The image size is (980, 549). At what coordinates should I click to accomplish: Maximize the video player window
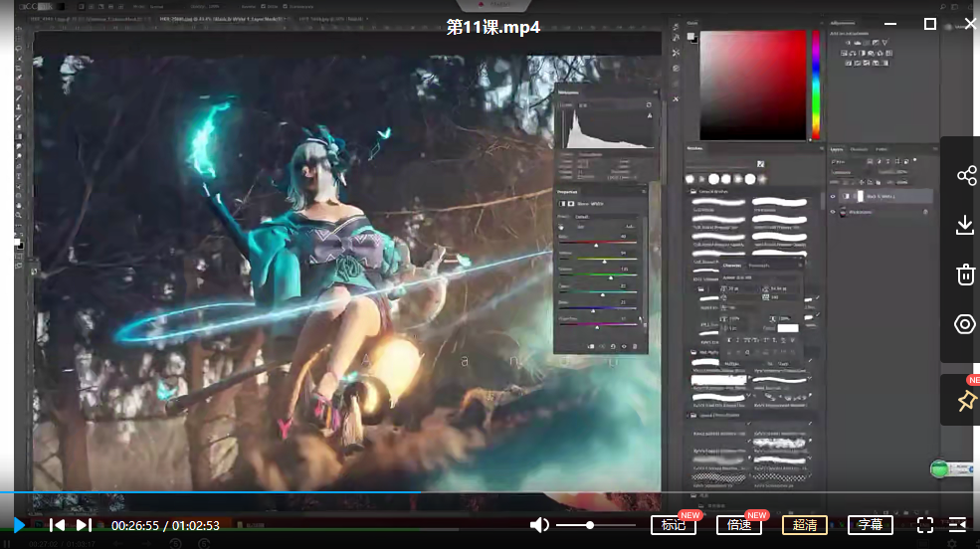(x=930, y=24)
